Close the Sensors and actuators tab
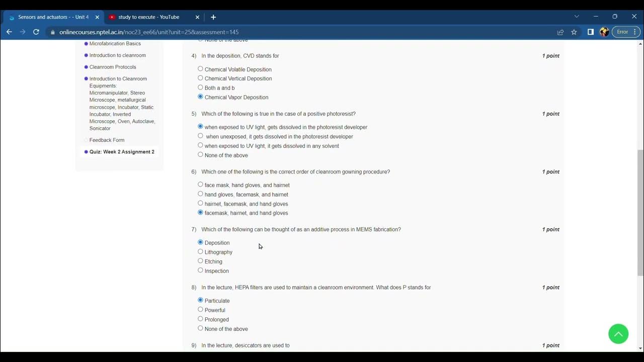The width and height of the screenshot is (644, 362). 97,17
